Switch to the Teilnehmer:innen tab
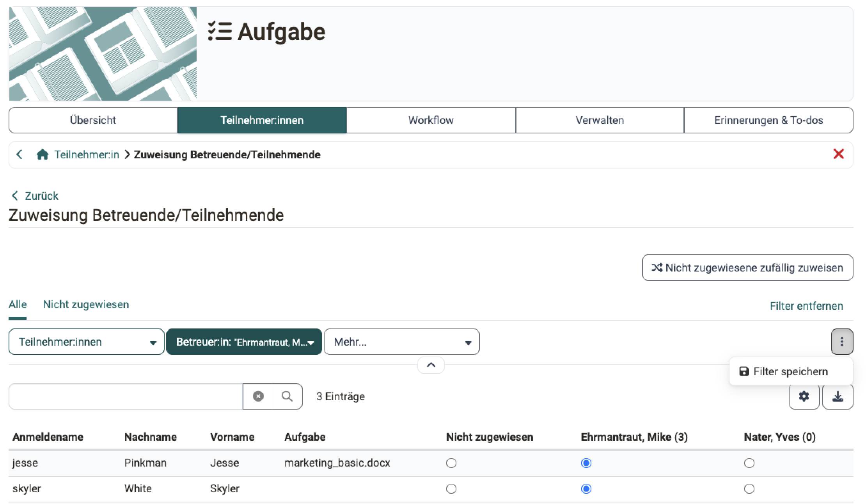Screen dimensions: 866x504 click(262, 120)
